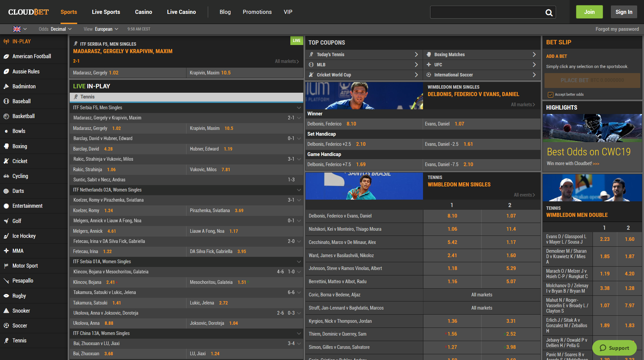Screen dimensions: 644x360
Task: Collapse the ITF Serbia F5, Men Singles group
Action: (299, 108)
